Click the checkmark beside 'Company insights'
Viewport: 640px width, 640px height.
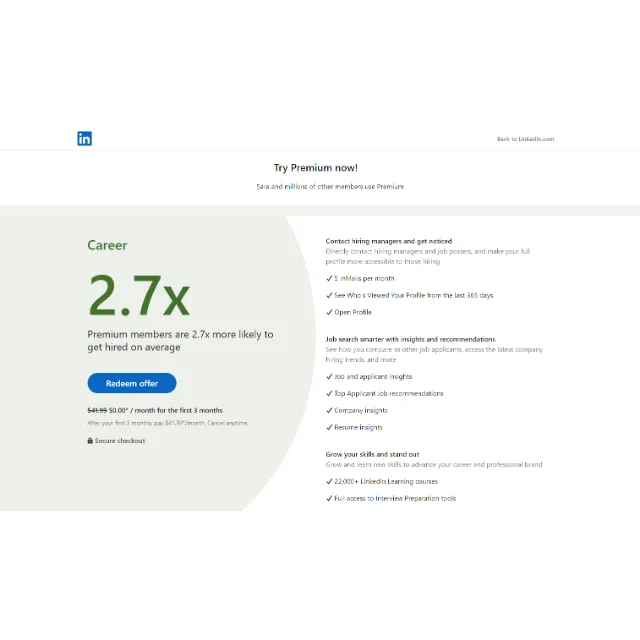pyautogui.click(x=329, y=410)
